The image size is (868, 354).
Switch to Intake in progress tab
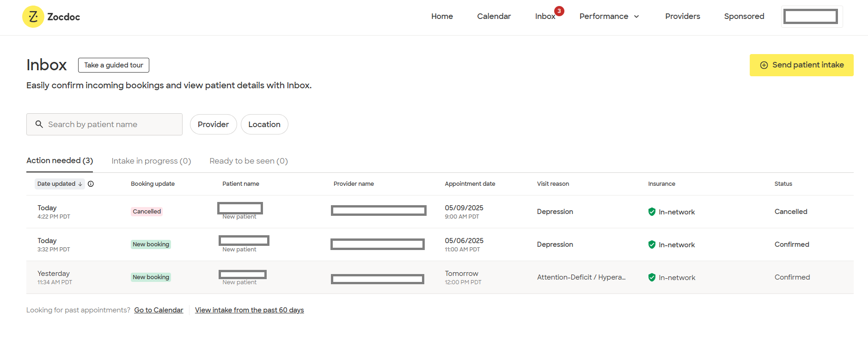(151, 161)
